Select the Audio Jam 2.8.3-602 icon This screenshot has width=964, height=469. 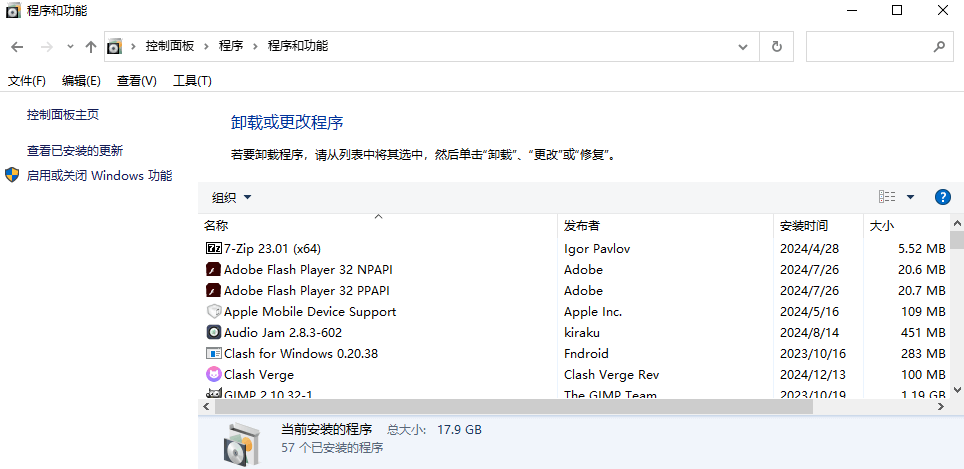pyautogui.click(x=213, y=332)
